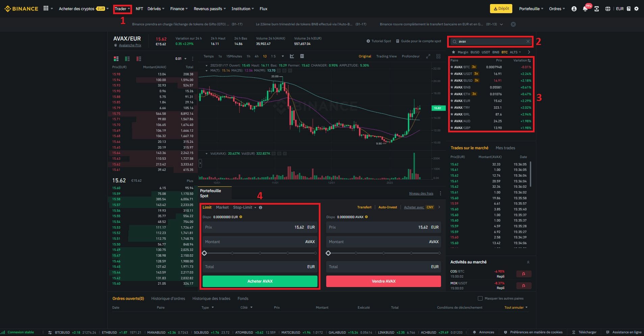The image size is (644, 336).
Task: Click MDX/USDT activity red action button
Action: pyautogui.click(x=524, y=286)
